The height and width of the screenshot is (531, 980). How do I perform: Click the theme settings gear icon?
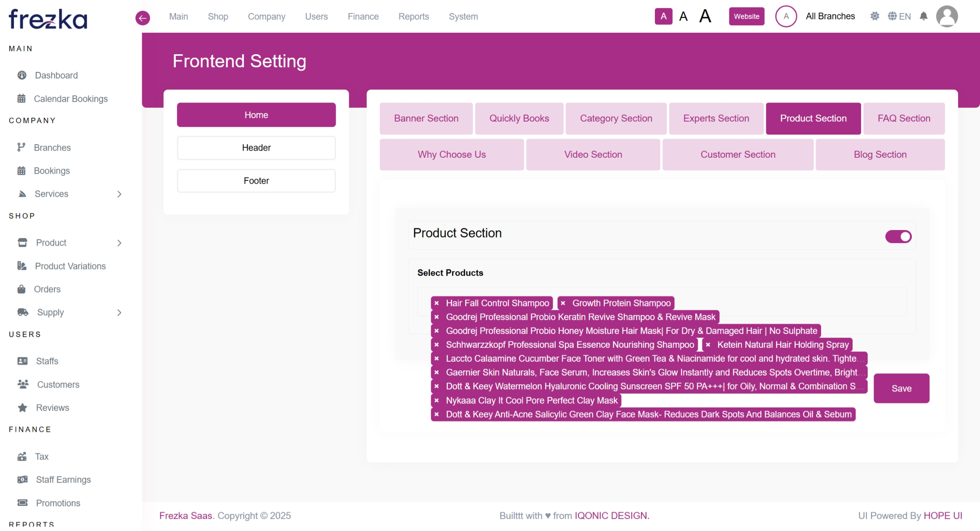point(874,16)
